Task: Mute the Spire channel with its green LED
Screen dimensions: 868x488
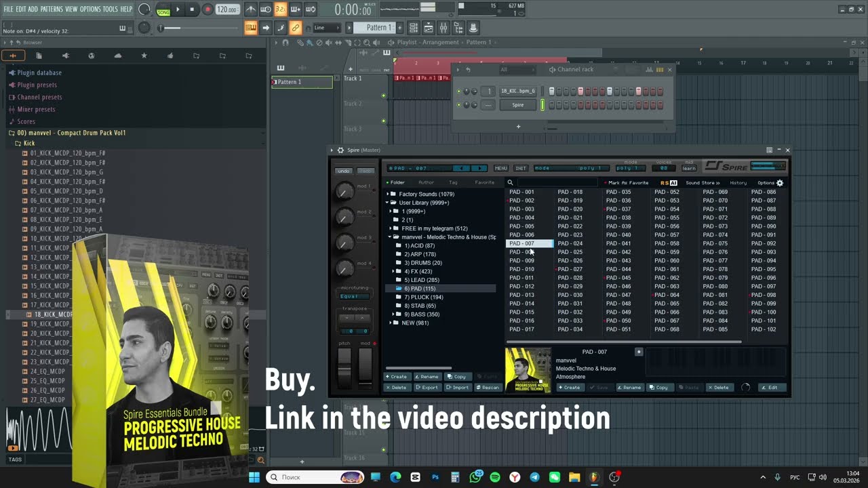Action: [458, 105]
